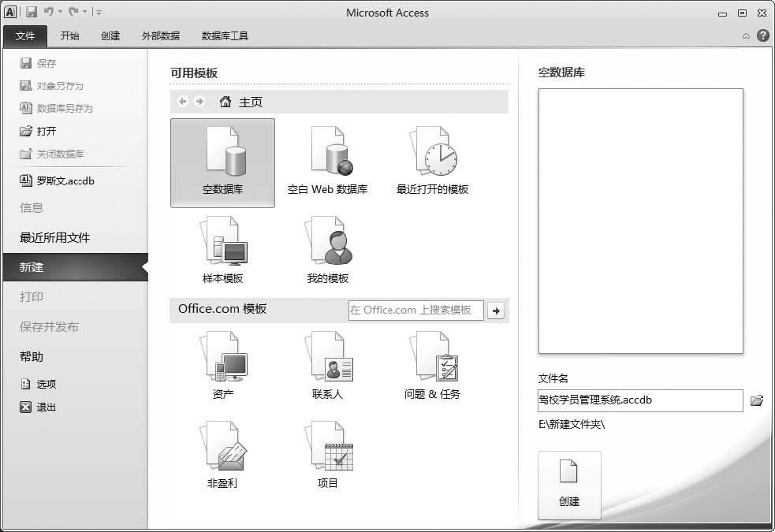
Task: Minimize the ribbon with the caret icon
Action: 746,36
